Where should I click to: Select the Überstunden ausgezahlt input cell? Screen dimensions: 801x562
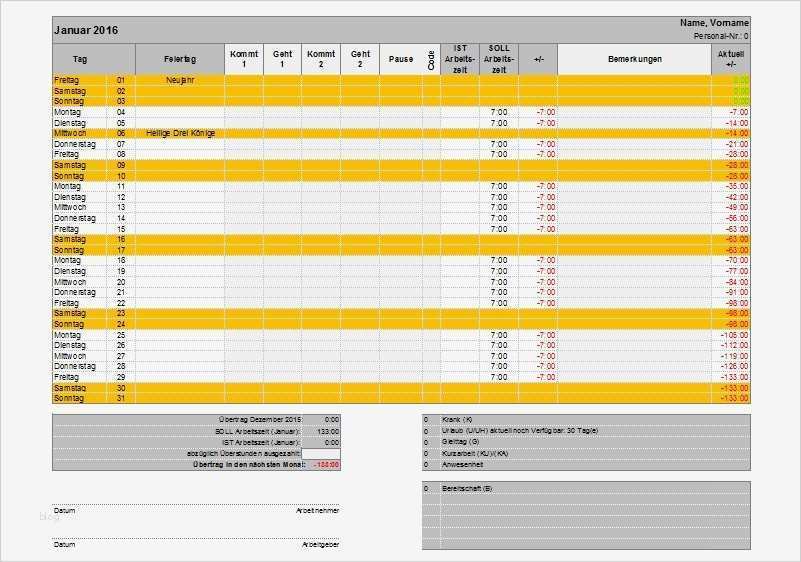[x=321, y=454]
